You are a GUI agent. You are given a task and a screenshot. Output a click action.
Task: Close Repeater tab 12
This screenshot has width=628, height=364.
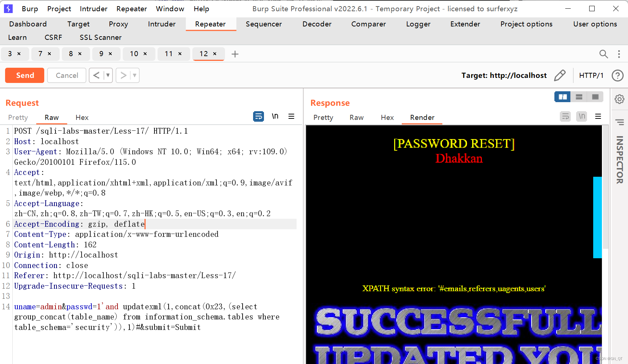(215, 54)
